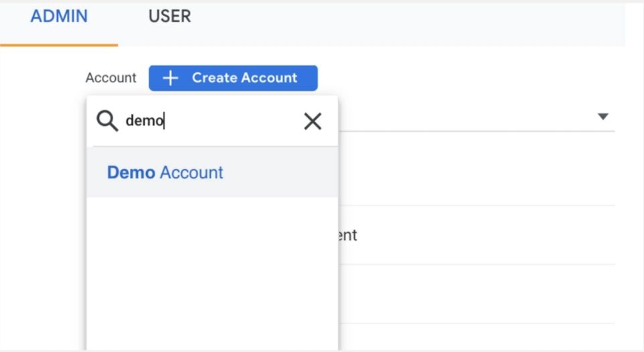
Task: Click the bold "Demo" text in results
Action: pyautogui.click(x=131, y=173)
